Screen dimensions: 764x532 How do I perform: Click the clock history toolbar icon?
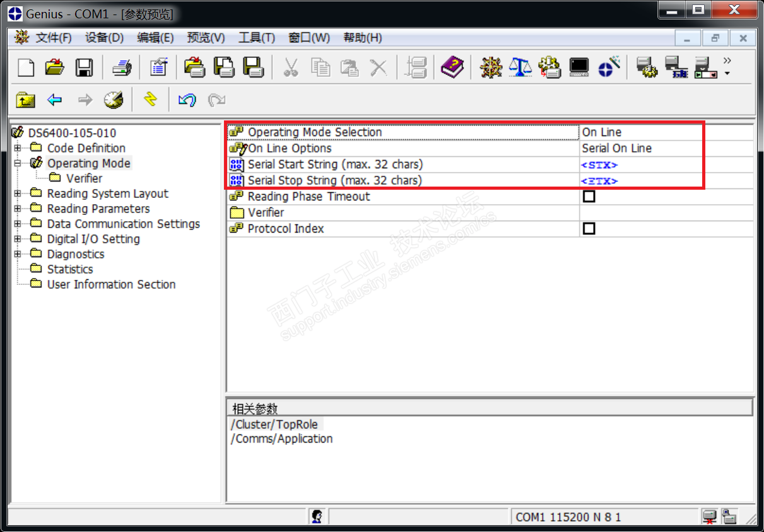pos(114,100)
